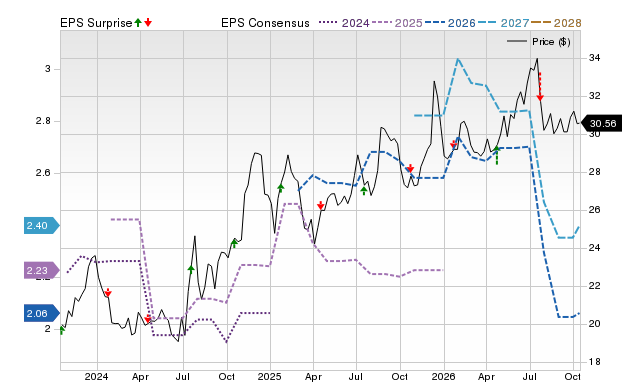Select the 2026 EPS consensus legend entry

pos(450,23)
